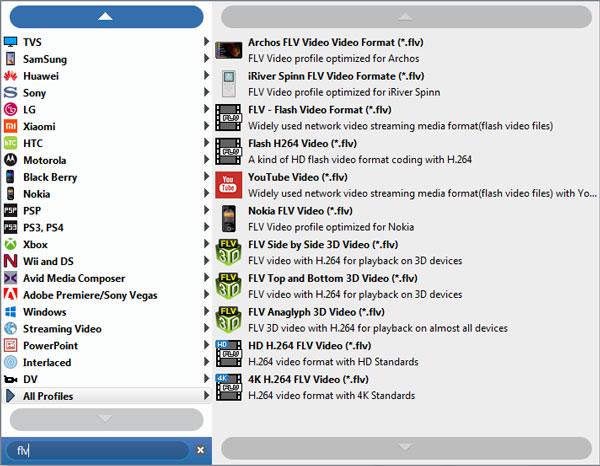The height and width of the screenshot is (466, 600).
Task: Click the Avid Media Composer icon
Action: 10,278
